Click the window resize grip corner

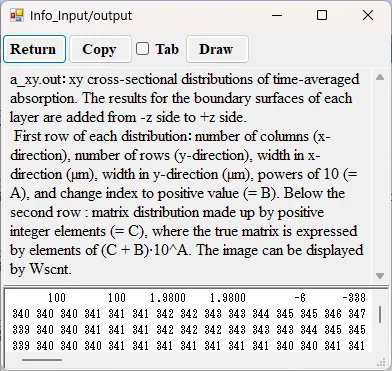pos(381,363)
